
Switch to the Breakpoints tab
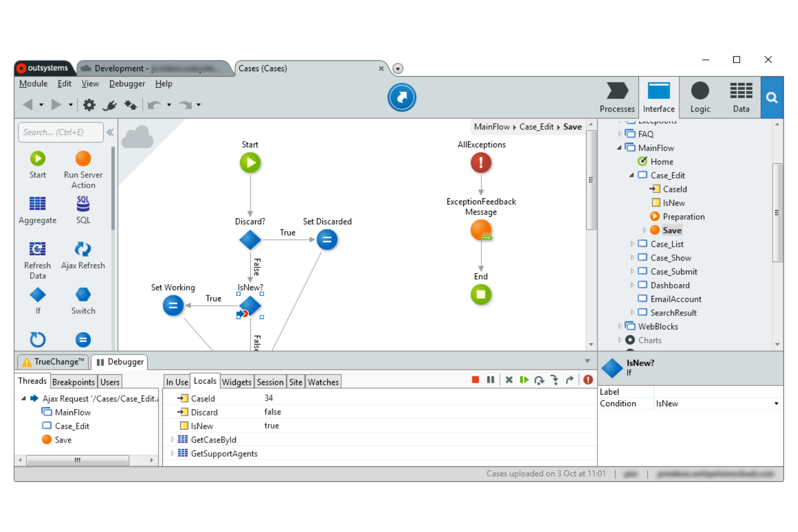(x=73, y=382)
